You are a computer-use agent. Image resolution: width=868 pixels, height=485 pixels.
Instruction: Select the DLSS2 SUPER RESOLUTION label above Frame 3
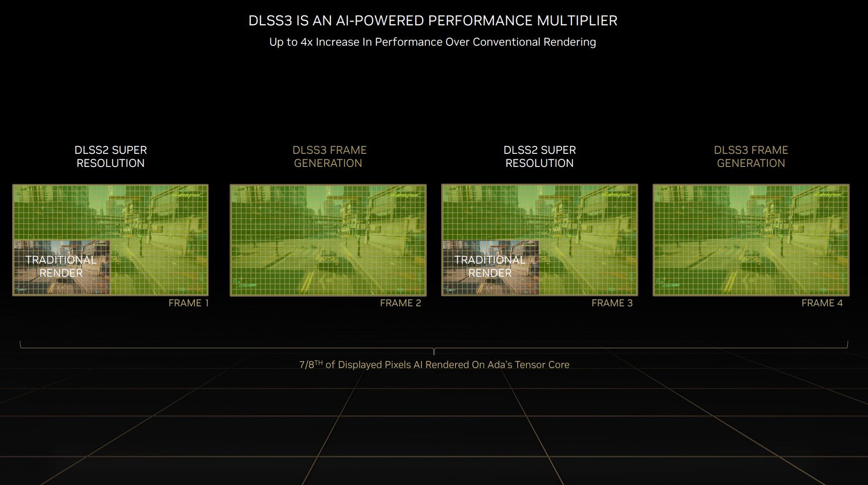pos(540,157)
